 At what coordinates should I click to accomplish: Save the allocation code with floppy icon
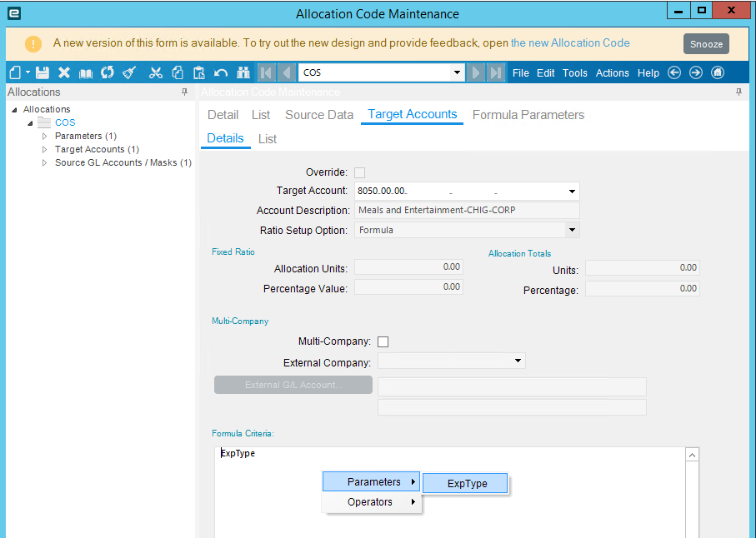pyautogui.click(x=43, y=72)
